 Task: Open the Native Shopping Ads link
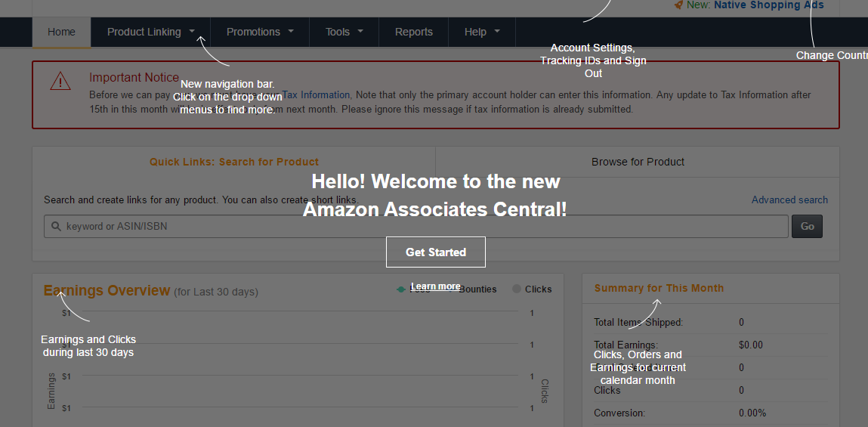[x=768, y=5]
